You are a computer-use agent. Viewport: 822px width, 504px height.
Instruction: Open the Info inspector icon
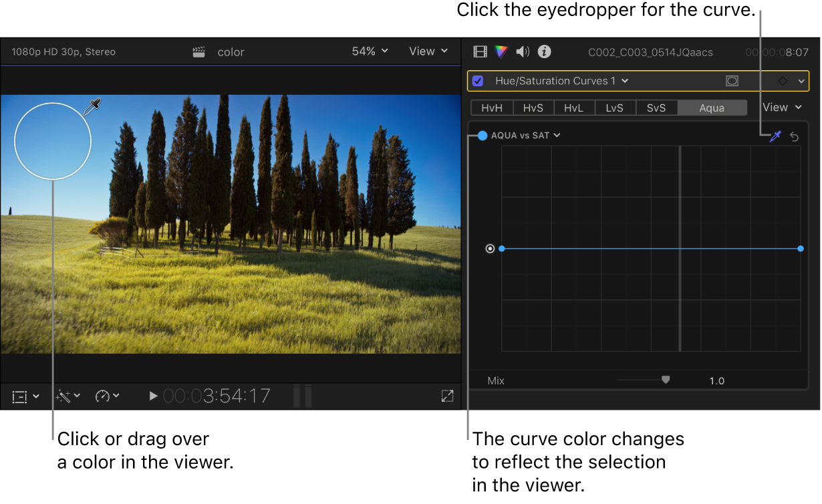click(543, 51)
